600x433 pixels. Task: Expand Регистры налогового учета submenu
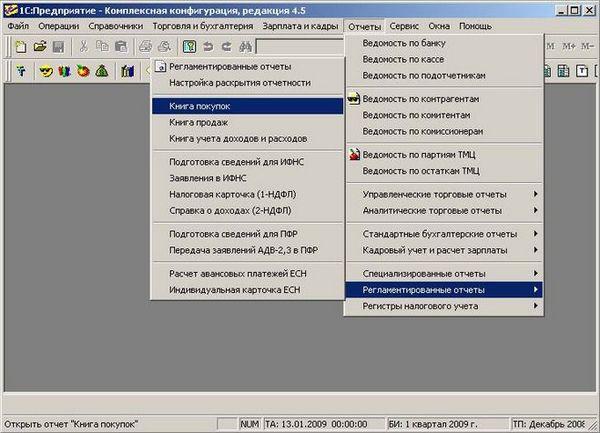pos(444,306)
